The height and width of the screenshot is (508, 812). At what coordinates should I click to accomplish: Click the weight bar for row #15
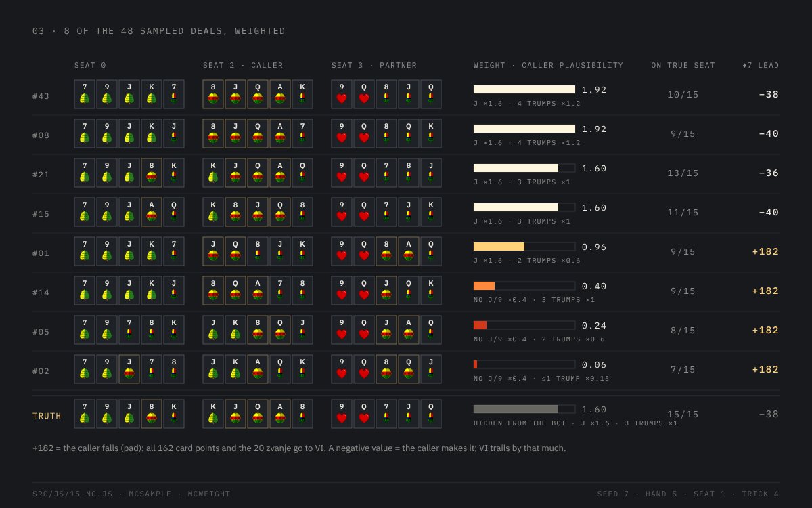click(524, 207)
